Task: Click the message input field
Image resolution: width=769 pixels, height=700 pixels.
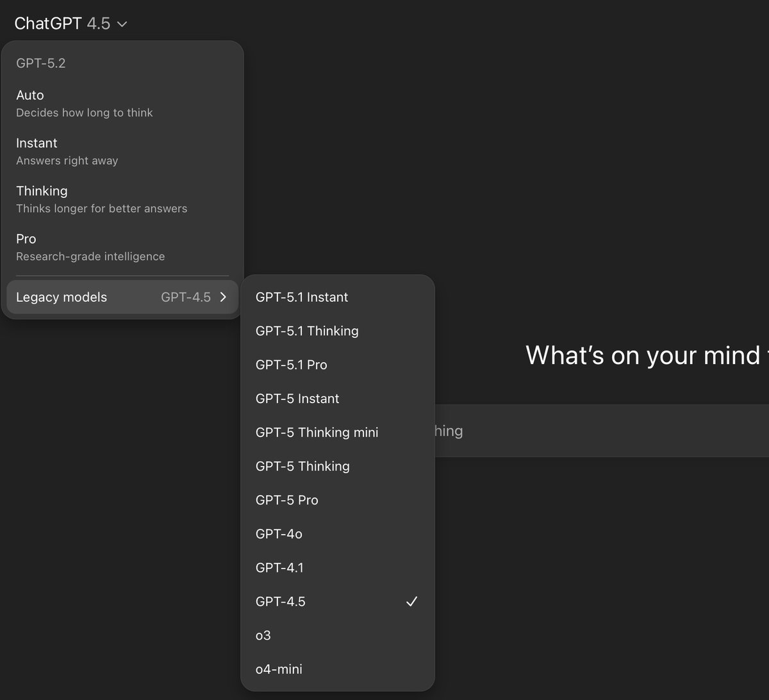Action: pyautogui.click(x=602, y=431)
